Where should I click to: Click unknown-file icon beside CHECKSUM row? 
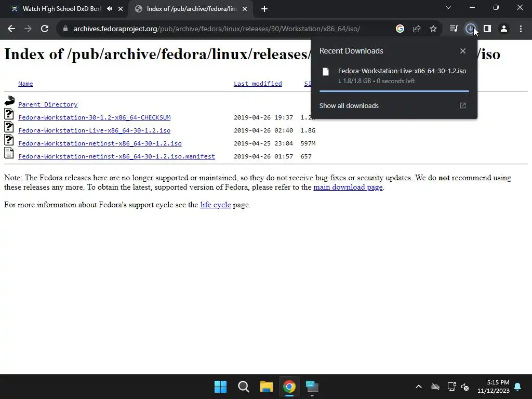(9, 114)
